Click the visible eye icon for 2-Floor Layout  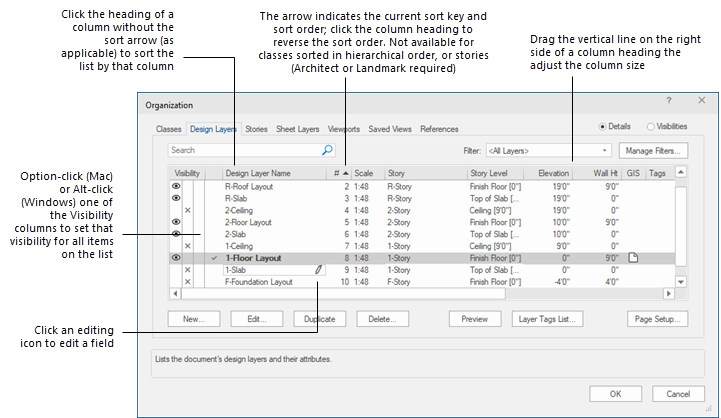tap(176, 223)
